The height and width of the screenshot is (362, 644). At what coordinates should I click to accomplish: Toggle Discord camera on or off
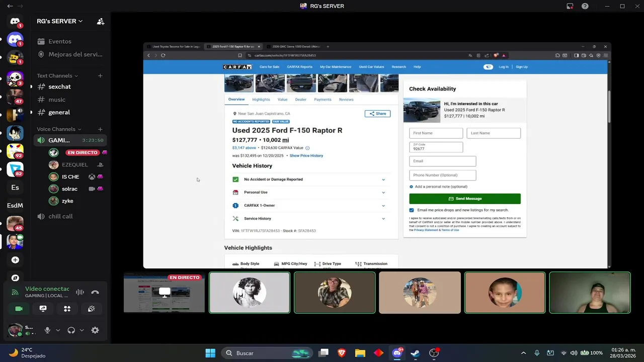tap(19, 309)
